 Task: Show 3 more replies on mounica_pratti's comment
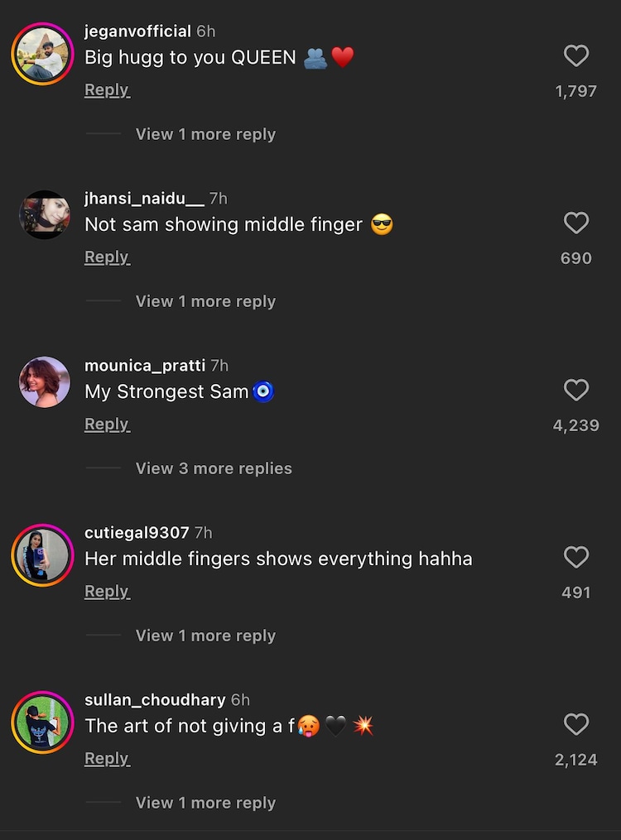pos(214,468)
